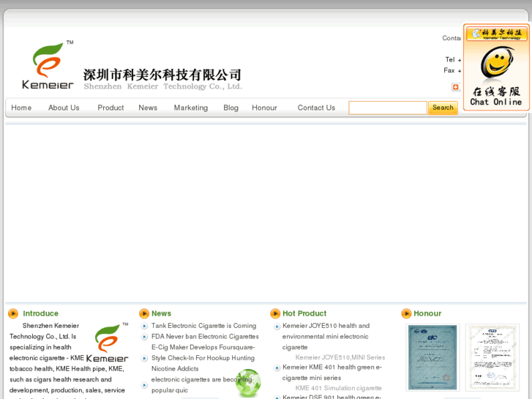Open electronic cigarettes are becoming popular article
The height and width of the screenshot is (399, 532).
point(201,385)
